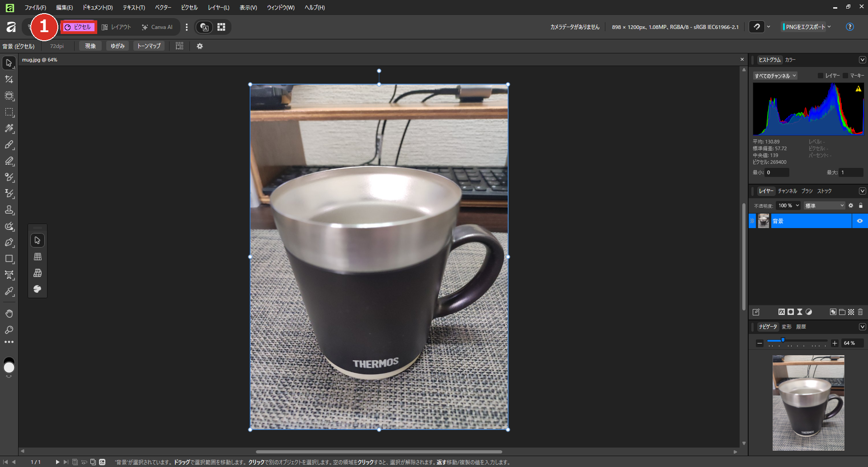Expand the Layers panel options menu
Viewport: 868px width, 467px height.
tap(862, 191)
